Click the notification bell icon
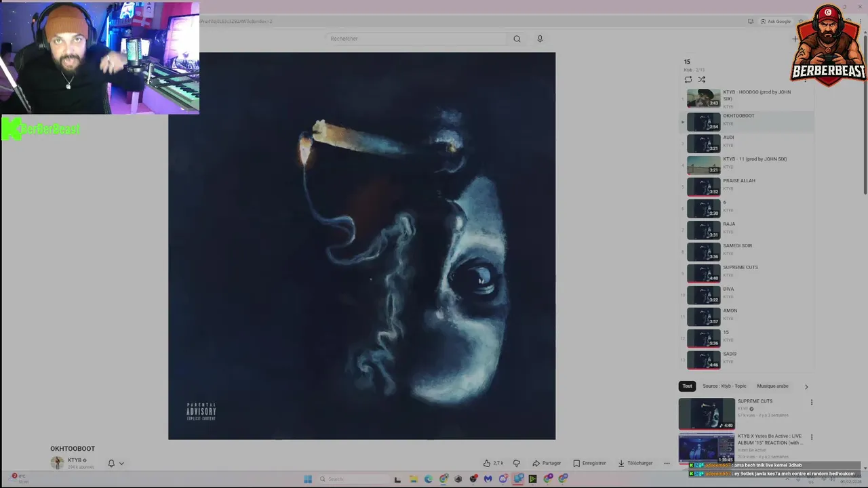Viewport: 868px width, 488px height. coord(111,464)
